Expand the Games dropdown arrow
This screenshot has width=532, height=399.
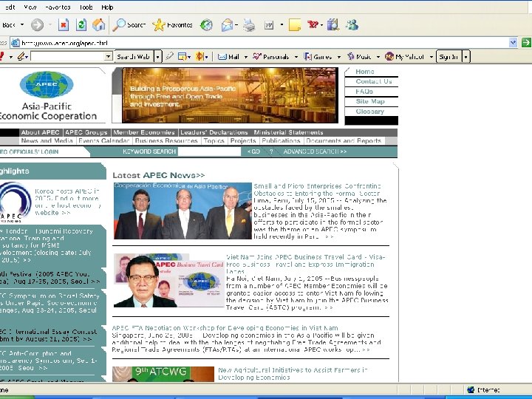[338, 57]
